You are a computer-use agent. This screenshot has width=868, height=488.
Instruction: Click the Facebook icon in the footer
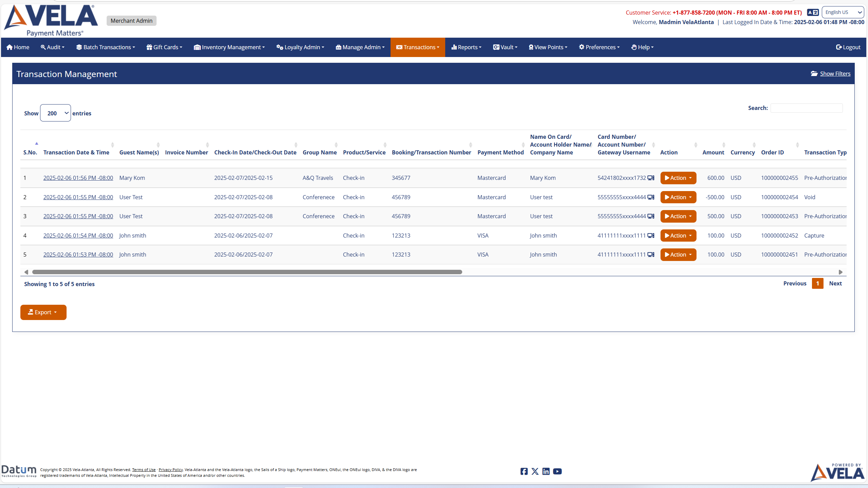(x=524, y=471)
